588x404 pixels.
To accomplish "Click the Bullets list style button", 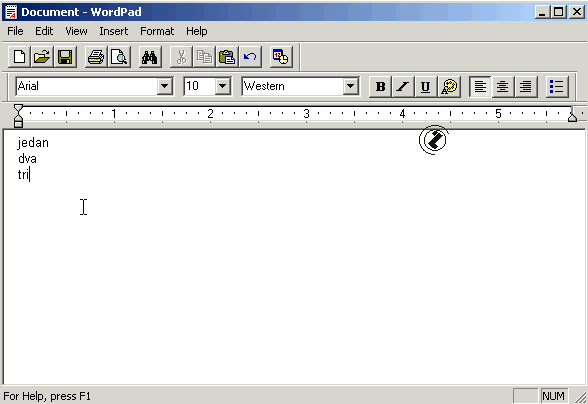I will pyautogui.click(x=557, y=87).
